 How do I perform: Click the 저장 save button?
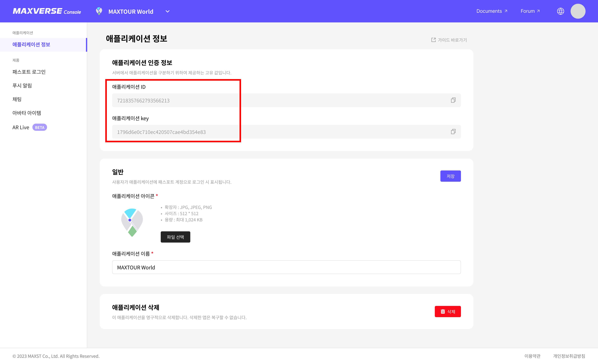click(x=450, y=176)
